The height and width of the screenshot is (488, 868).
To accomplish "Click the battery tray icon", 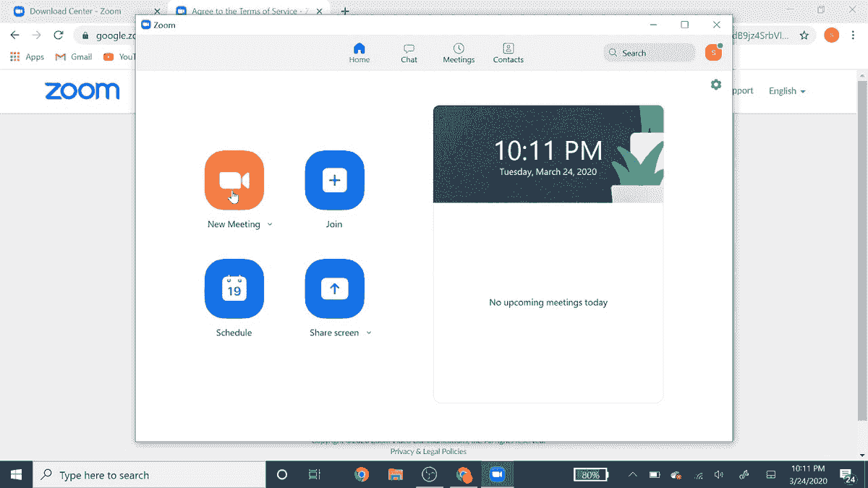I will pos(655,475).
